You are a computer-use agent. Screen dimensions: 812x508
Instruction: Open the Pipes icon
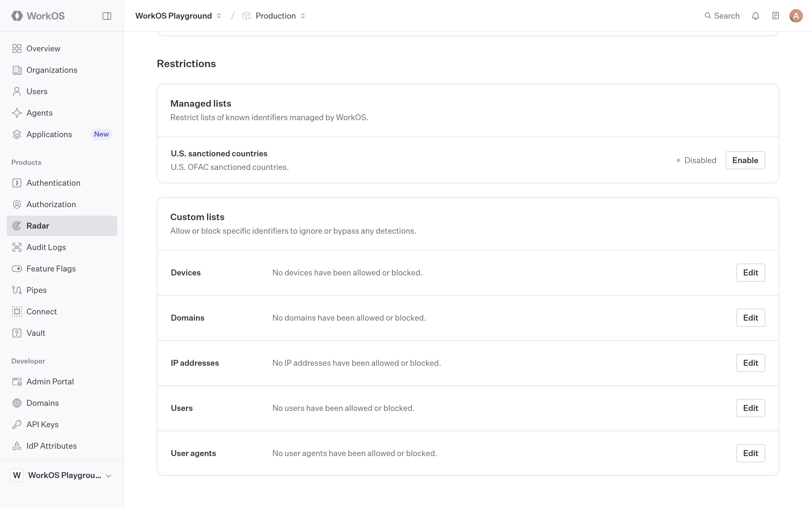pos(17,290)
